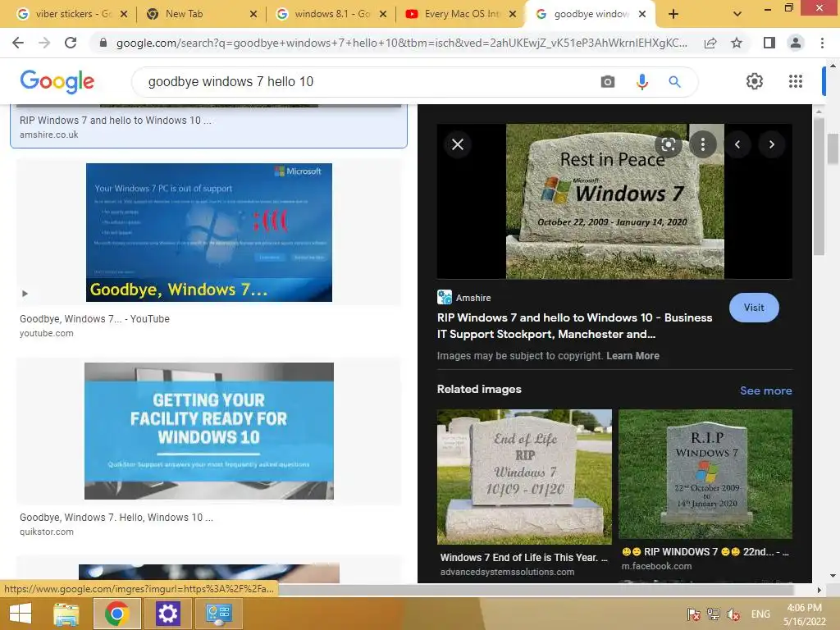Open the browser side panel
The image size is (840, 630).
click(769, 43)
